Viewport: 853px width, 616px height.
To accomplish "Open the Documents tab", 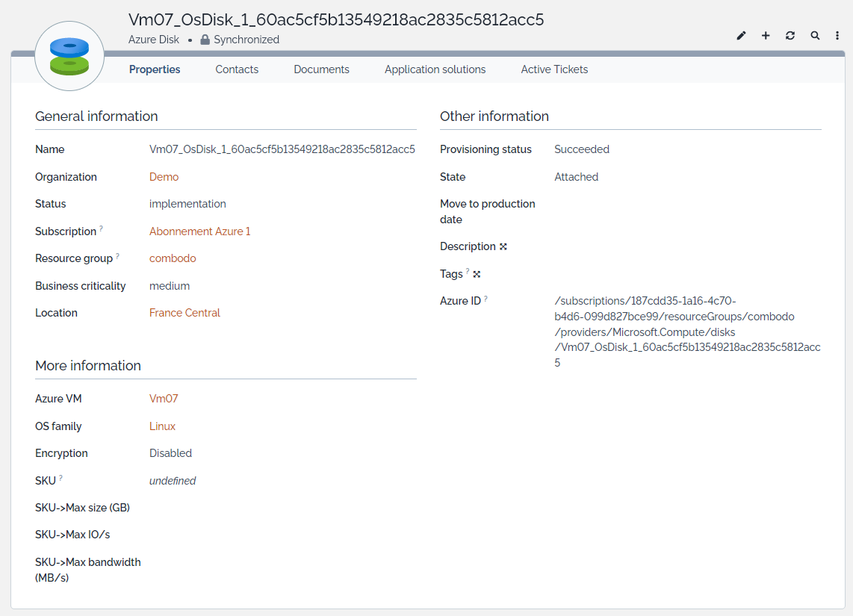I will 321,69.
